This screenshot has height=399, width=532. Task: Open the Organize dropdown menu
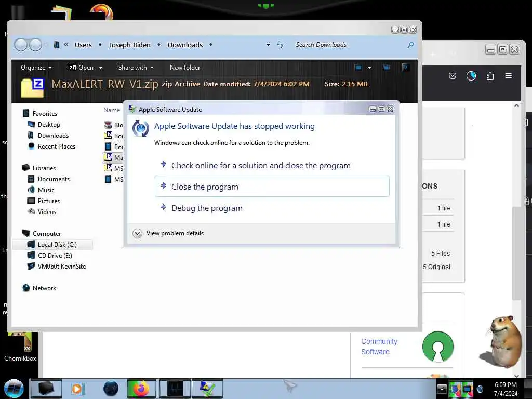tap(36, 68)
